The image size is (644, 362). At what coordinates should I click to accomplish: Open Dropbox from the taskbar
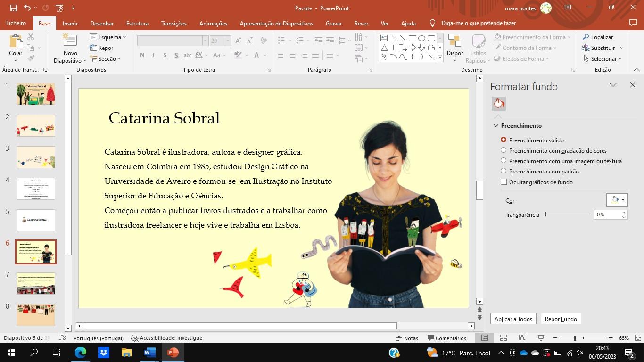click(104, 353)
